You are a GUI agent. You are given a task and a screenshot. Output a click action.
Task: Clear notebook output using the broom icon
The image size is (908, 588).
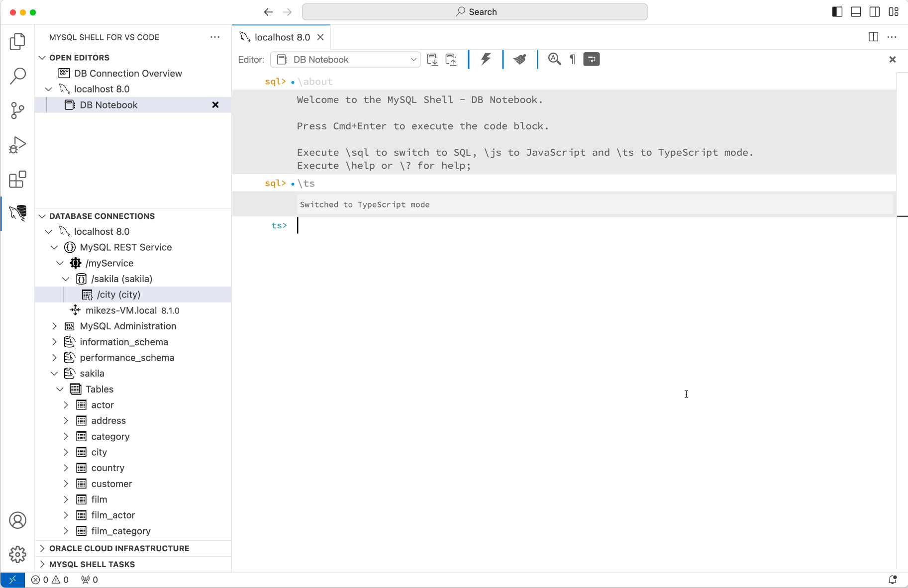(x=519, y=59)
